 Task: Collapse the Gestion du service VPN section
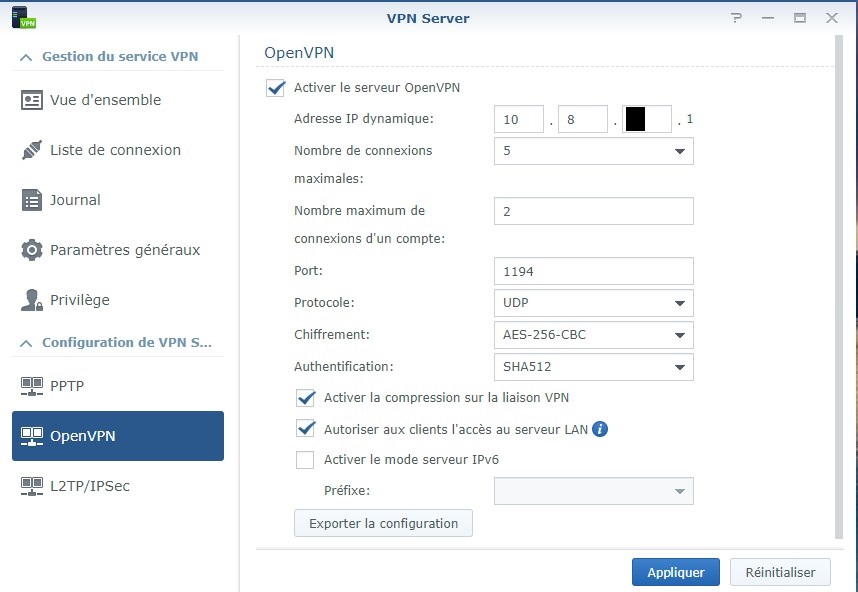pyautogui.click(x=26, y=57)
